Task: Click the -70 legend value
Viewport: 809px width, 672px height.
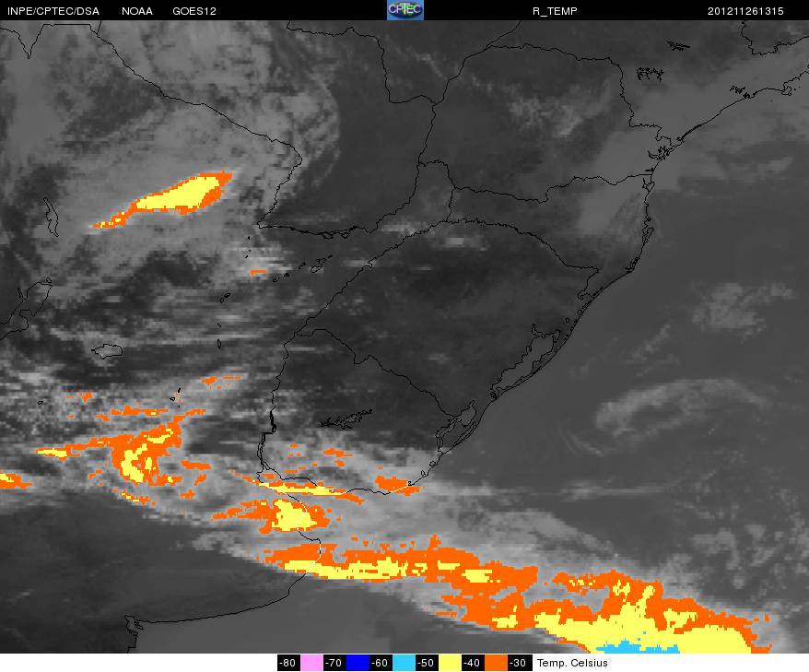Action: (x=334, y=663)
